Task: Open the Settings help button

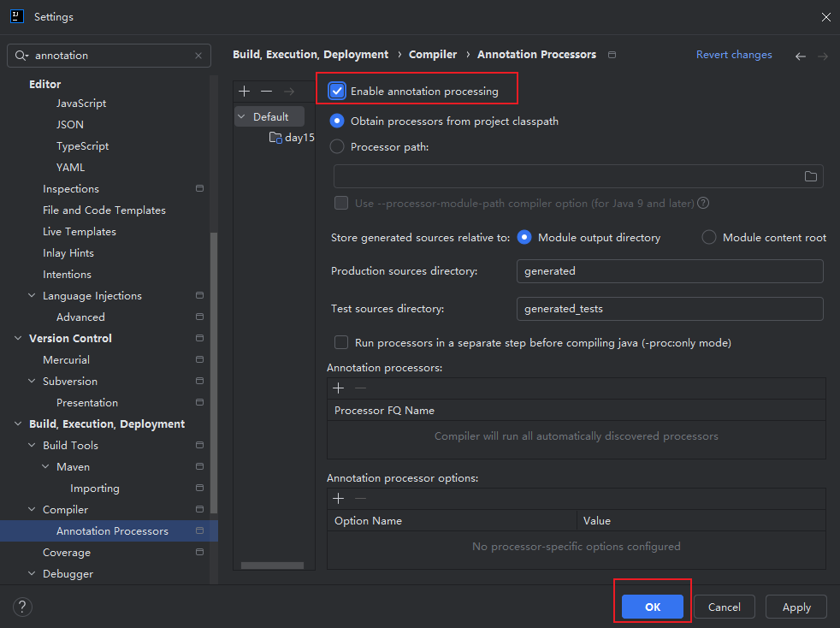Action: pos(22,607)
